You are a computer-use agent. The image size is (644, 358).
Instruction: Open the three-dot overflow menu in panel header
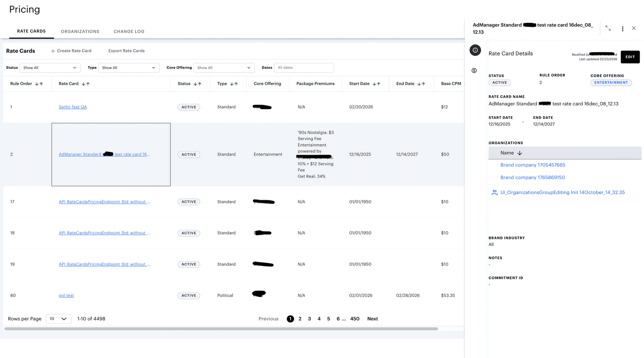623,28
